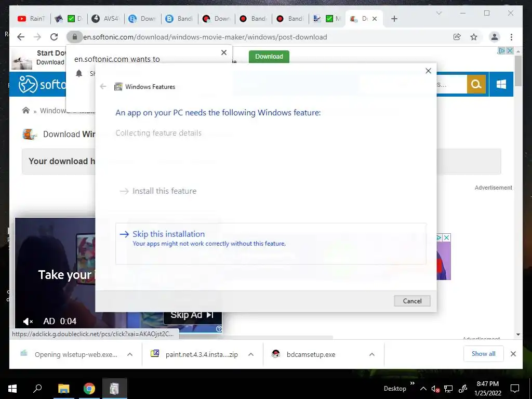This screenshot has width=532, height=399.
Task: Click the Chrome back arrow button
Action: click(x=21, y=37)
